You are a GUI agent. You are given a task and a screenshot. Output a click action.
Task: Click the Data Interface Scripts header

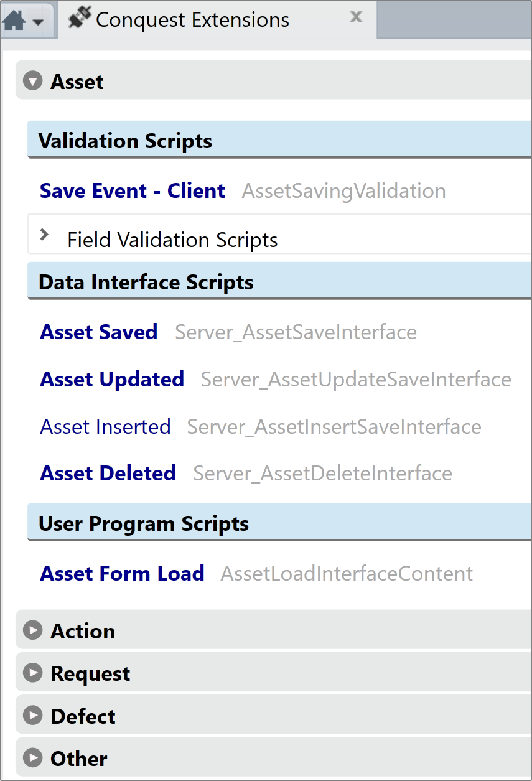click(x=279, y=281)
